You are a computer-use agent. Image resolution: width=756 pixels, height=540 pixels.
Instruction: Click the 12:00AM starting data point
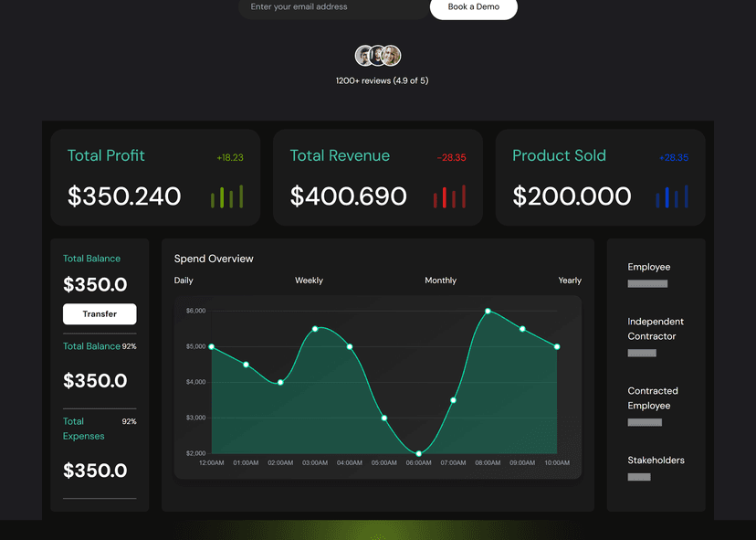click(212, 347)
